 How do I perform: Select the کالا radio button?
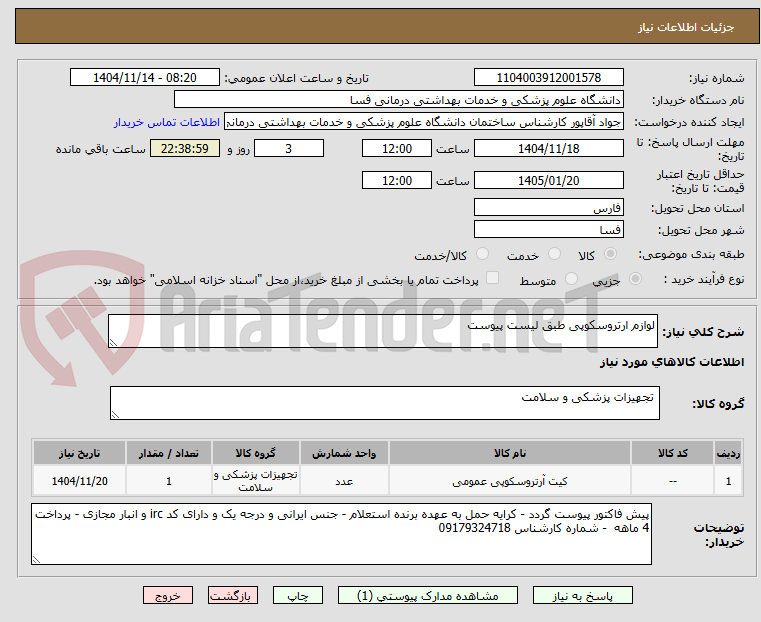coord(611,254)
